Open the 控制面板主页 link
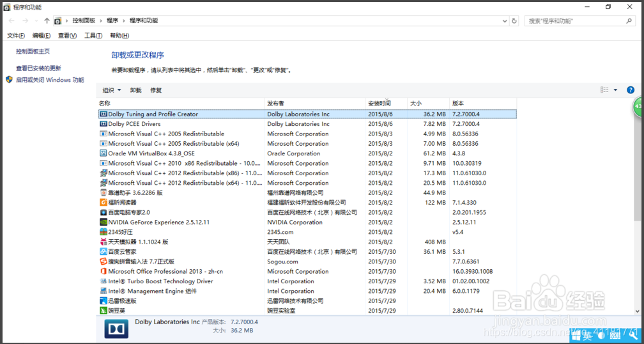The image size is (644, 344). pyautogui.click(x=33, y=51)
